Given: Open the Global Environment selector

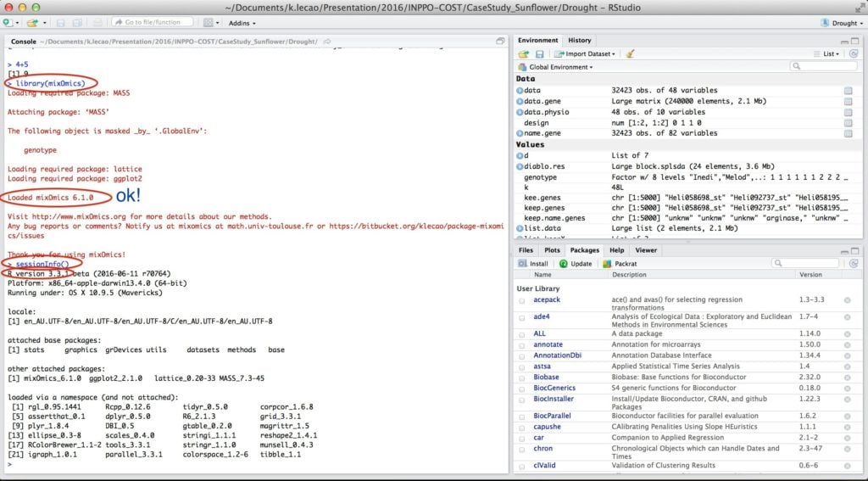Looking at the screenshot, I should point(555,67).
